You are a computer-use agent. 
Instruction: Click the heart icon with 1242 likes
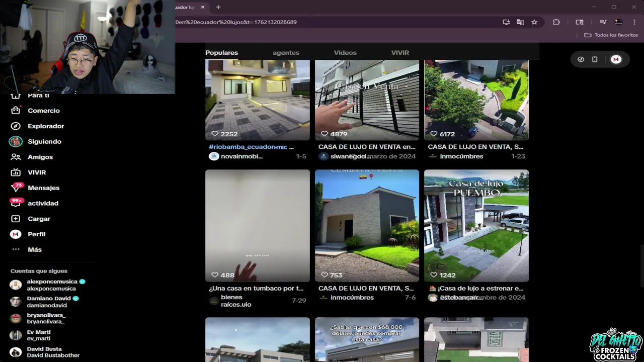434,275
